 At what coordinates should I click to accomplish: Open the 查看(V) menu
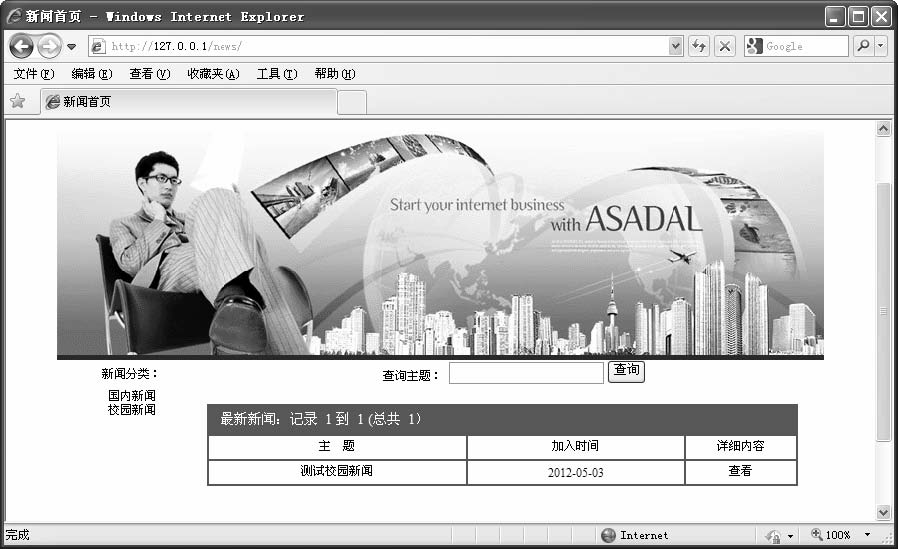tap(149, 74)
